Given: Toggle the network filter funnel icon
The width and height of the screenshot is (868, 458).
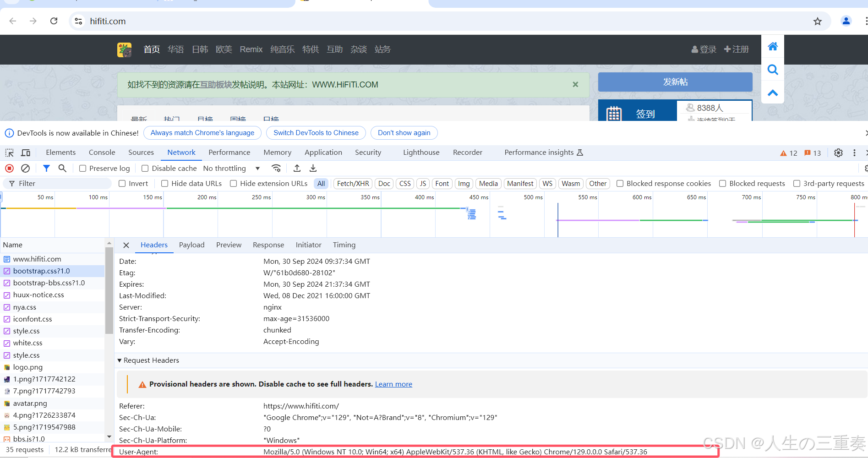Looking at the screenshot, I should pos(46,169).
